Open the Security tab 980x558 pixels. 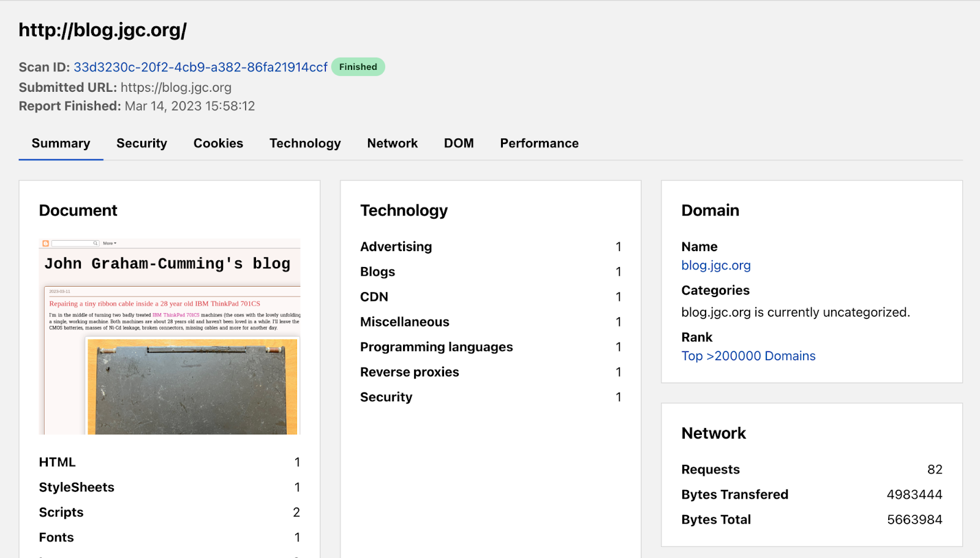[141, 143]
